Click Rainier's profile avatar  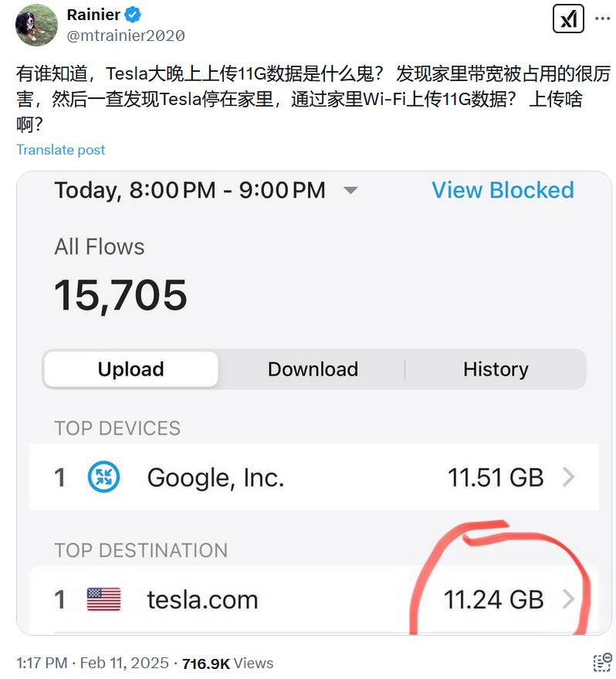36,25
